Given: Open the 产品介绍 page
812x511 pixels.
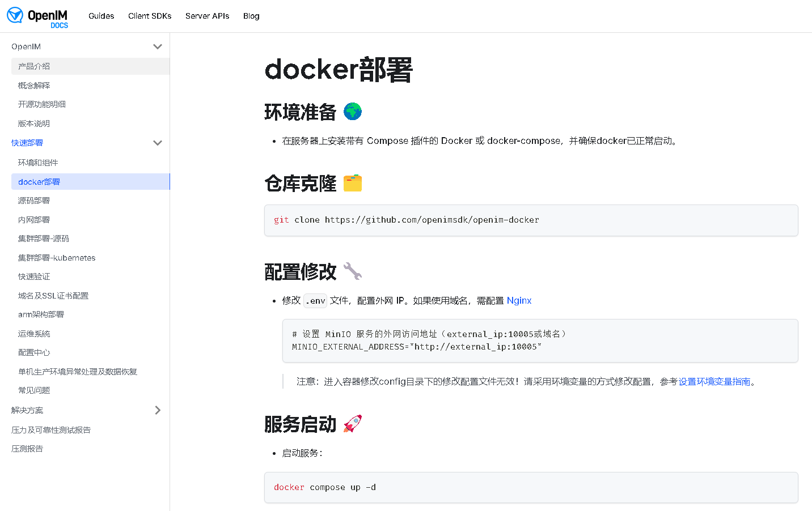Looking at the screenshot, I should coord(90,66).
